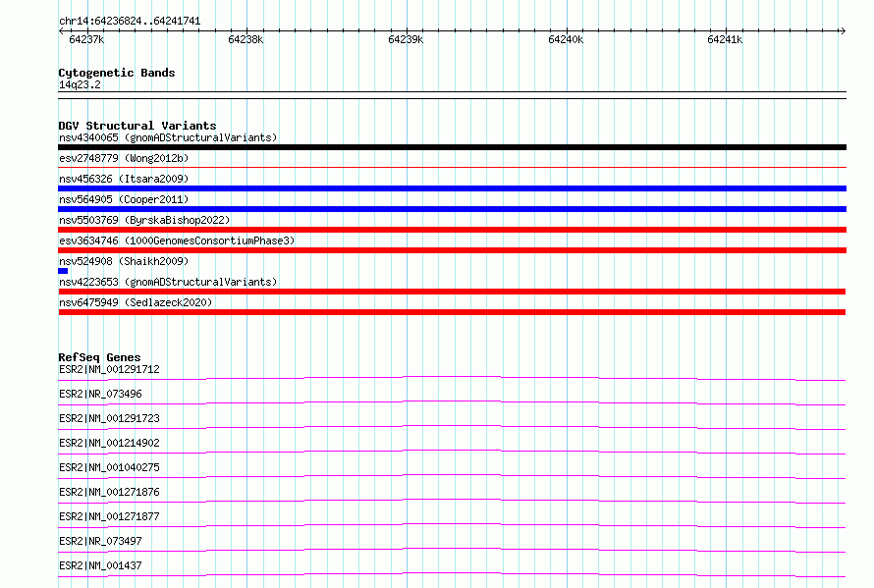The image size is (874, 588).
Task: Click transcript label ESR2|NM_001291712
Action: coord(109,369)
